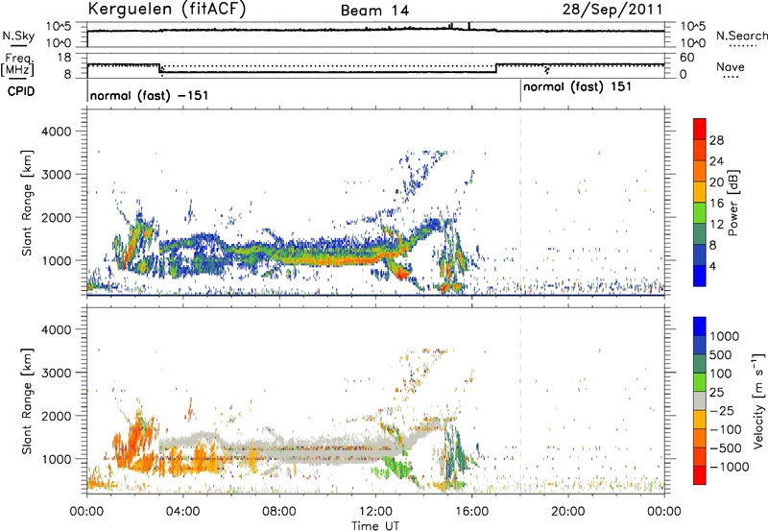Click the '1000' velocity colorbar tick value

[725, 336]
